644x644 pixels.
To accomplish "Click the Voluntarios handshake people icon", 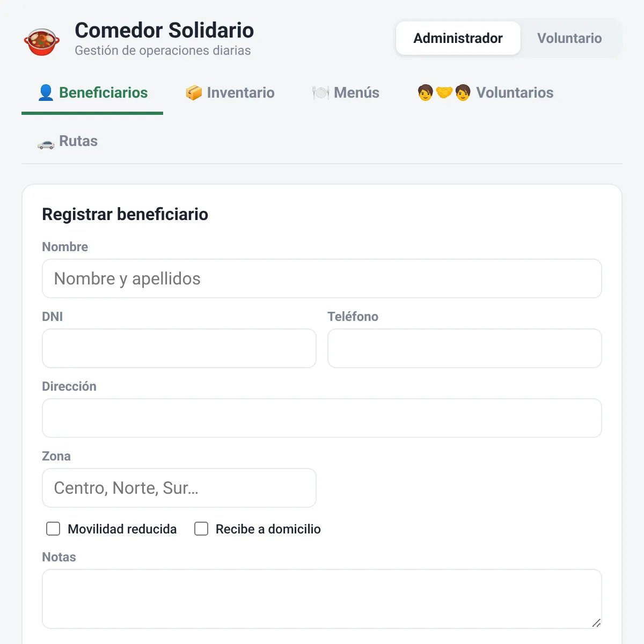I will [x=444, y=93].
